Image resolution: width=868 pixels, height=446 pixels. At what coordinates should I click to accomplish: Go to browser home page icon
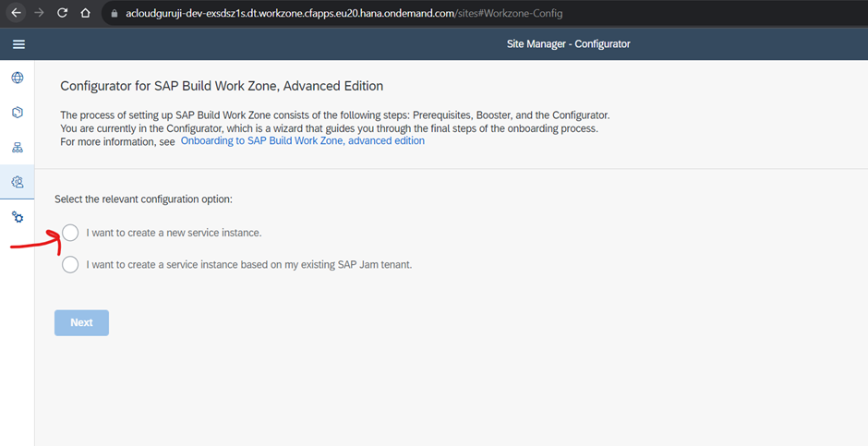(x=85, y=14)
